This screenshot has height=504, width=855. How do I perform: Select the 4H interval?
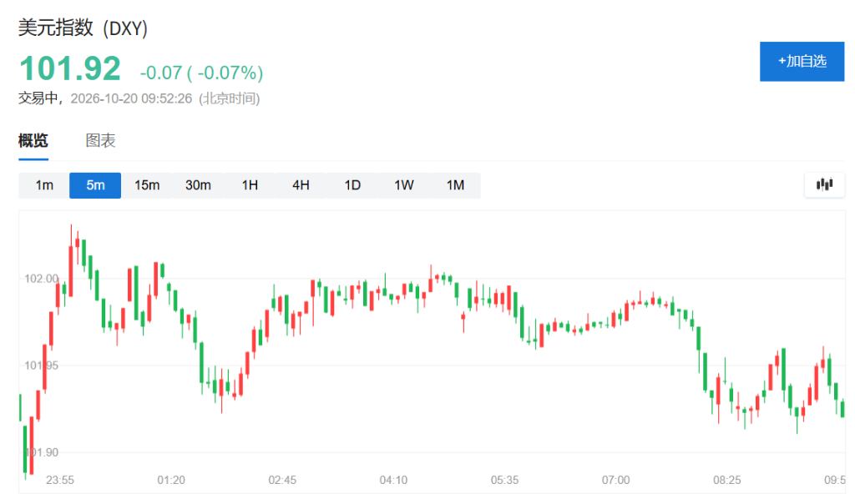[x=301, y=185]
